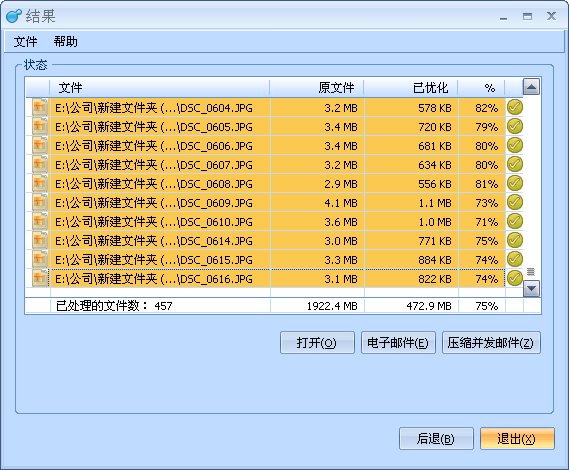Click the scroll up arrow of the file list
The width and height of the screenshot is (569, 470).
tap(531, 87)
